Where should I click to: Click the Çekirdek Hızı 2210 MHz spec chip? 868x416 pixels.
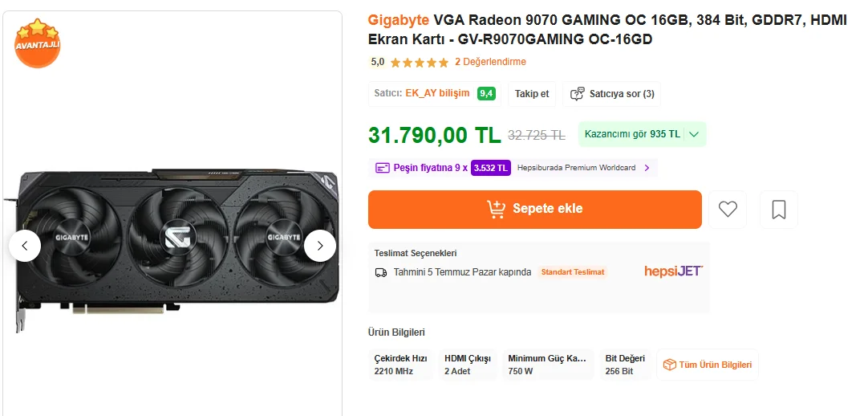tap(401, 365)
